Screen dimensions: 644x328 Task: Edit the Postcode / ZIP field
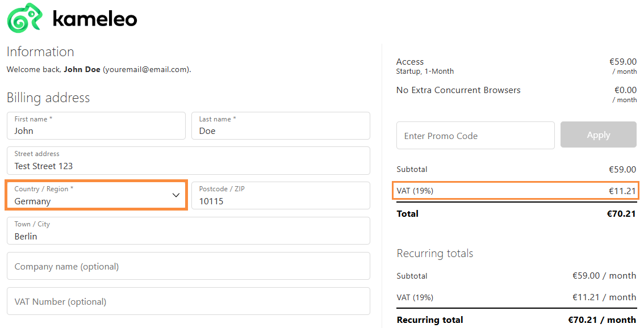tap(281, 195)
